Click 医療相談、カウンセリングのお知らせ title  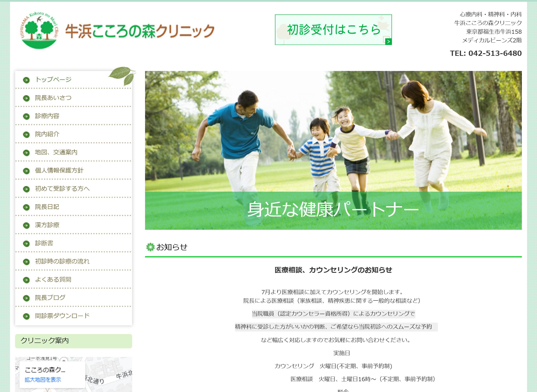click(333, 270)
